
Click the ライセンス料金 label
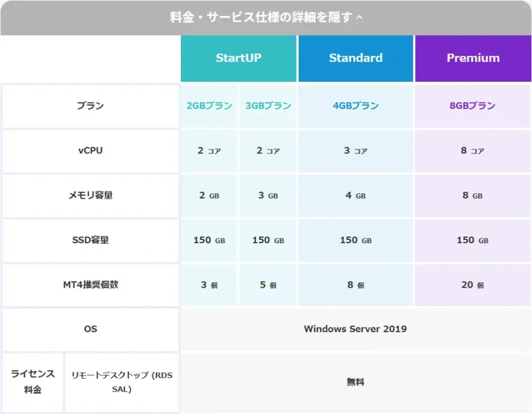coord(32,382)
